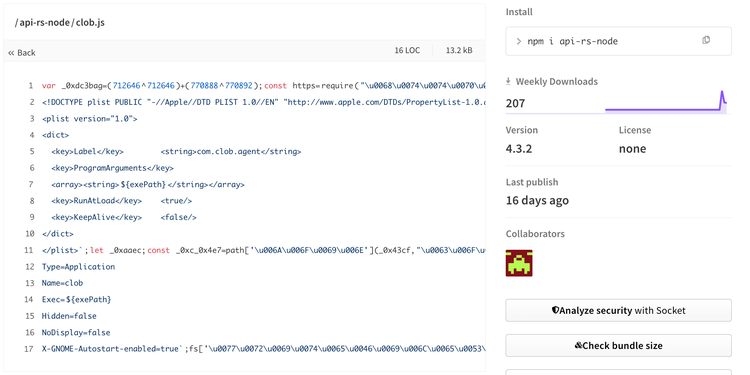
Task: Click the Weekly Downloads arrow icon
Action: [x=508, y=81]
